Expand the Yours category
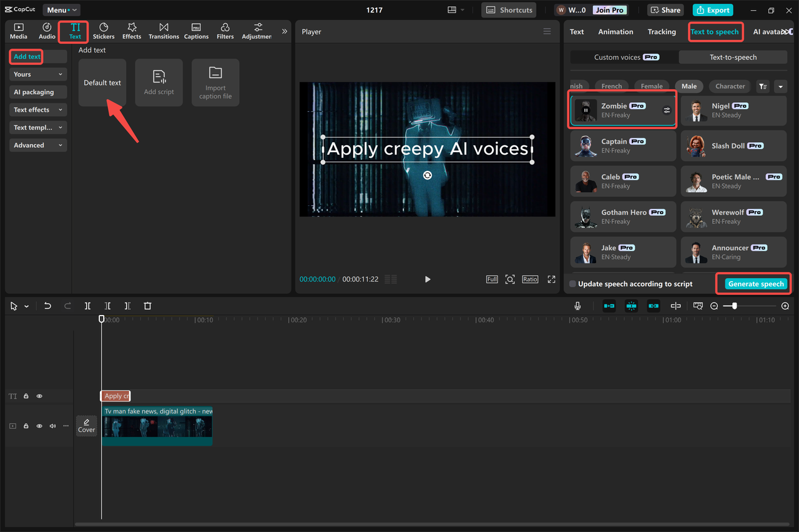The height and width of the screenshot is (532, 799). click(x=38, y=74)
